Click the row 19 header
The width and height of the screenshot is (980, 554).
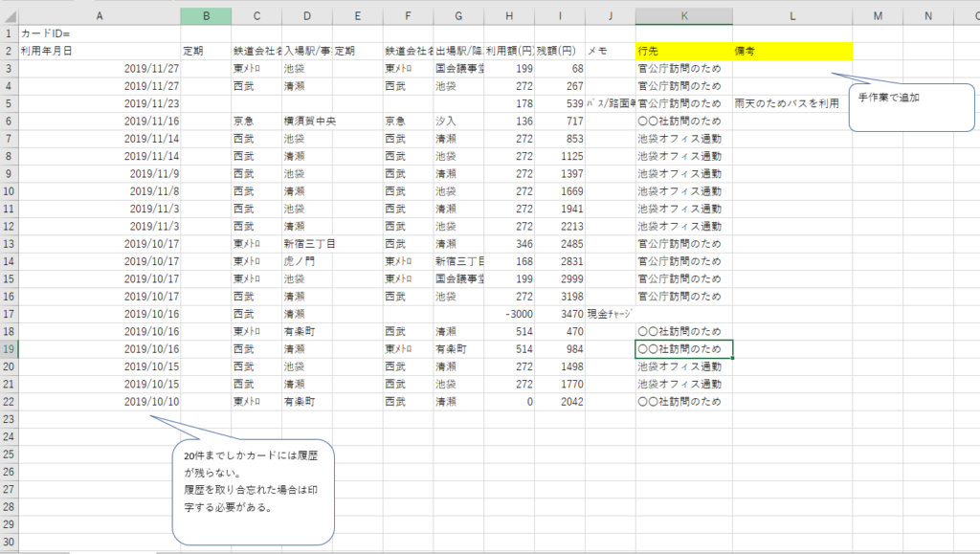tap(9, 349)
